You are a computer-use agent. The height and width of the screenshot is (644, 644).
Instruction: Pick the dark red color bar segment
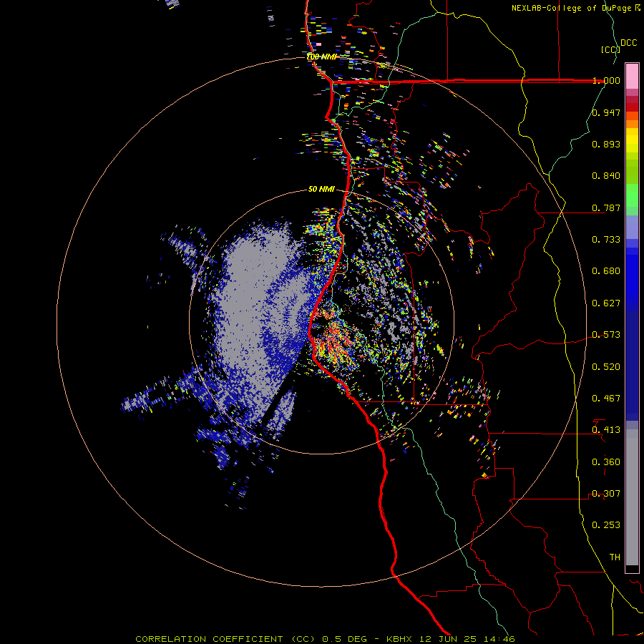632,107
